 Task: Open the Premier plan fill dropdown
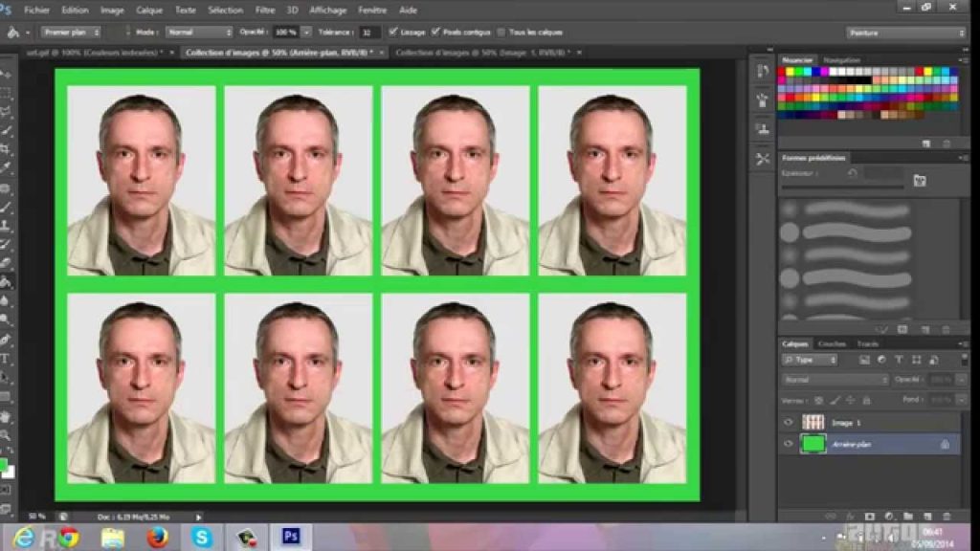point(71,32)
